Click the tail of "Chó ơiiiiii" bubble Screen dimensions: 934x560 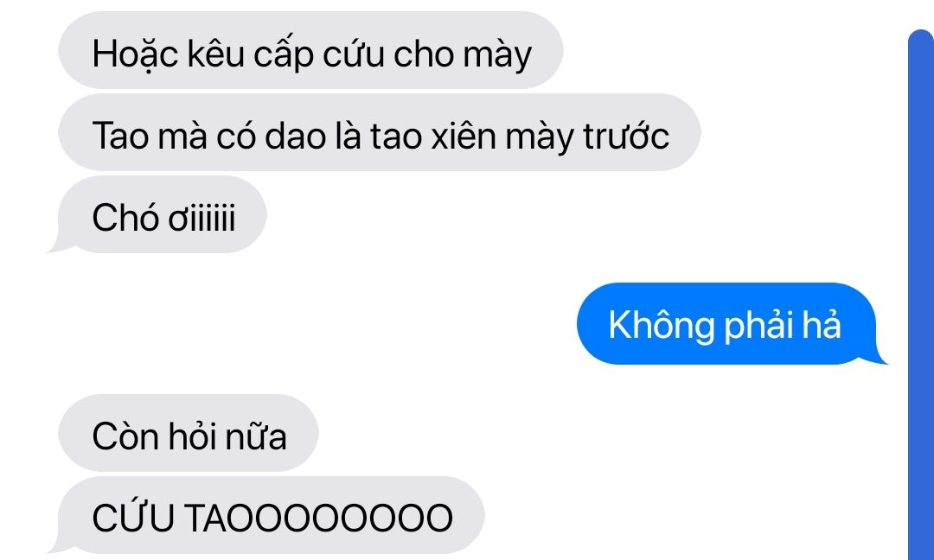tap(59, 245)
